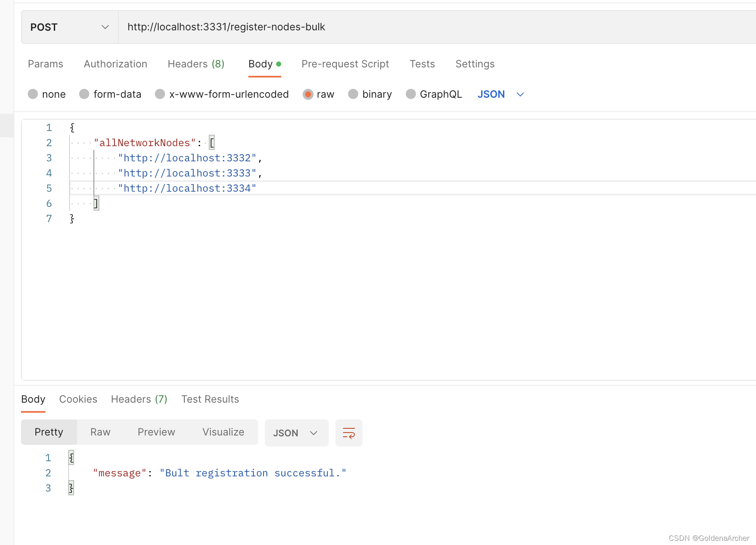Go to the Pre-request Script tab
Image resolution: width=756 pixels, height=545 pixels.
pyautogui.click(x=345, y=64)
